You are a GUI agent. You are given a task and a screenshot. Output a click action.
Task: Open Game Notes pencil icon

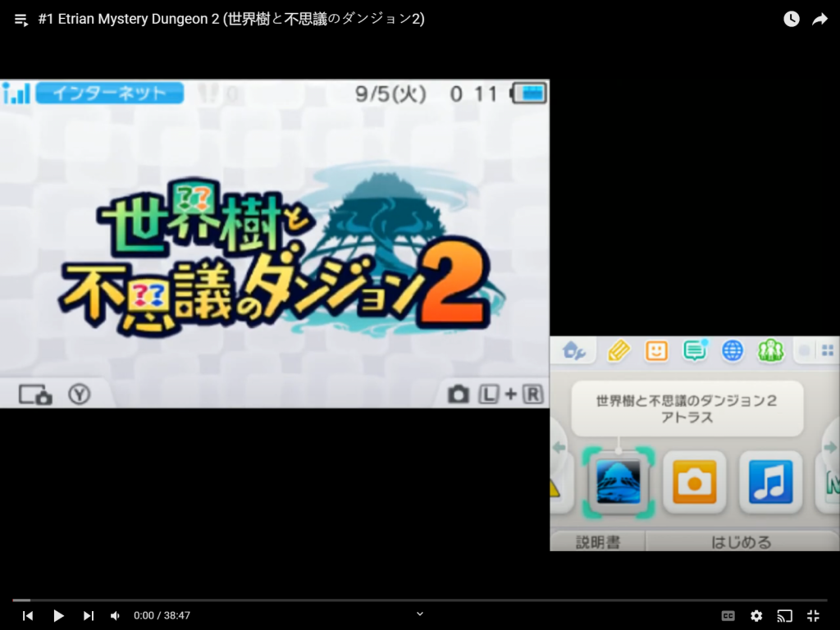pos(619,351)
